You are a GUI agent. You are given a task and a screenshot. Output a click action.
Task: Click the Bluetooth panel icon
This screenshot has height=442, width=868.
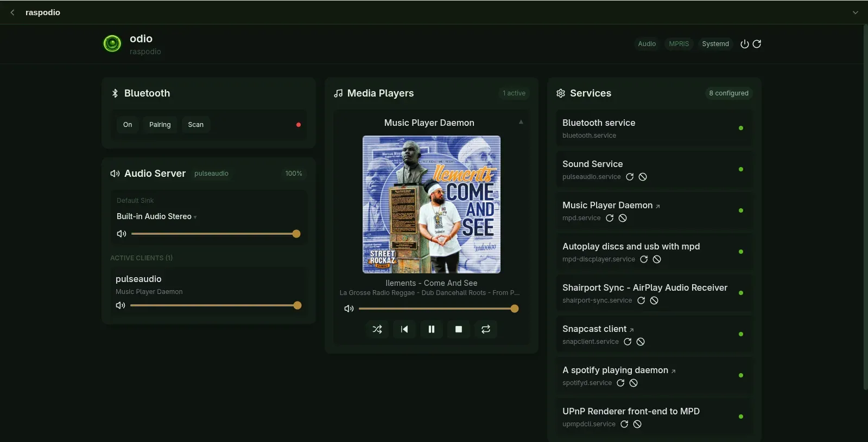pyautogui.click(x=115, y=93)
